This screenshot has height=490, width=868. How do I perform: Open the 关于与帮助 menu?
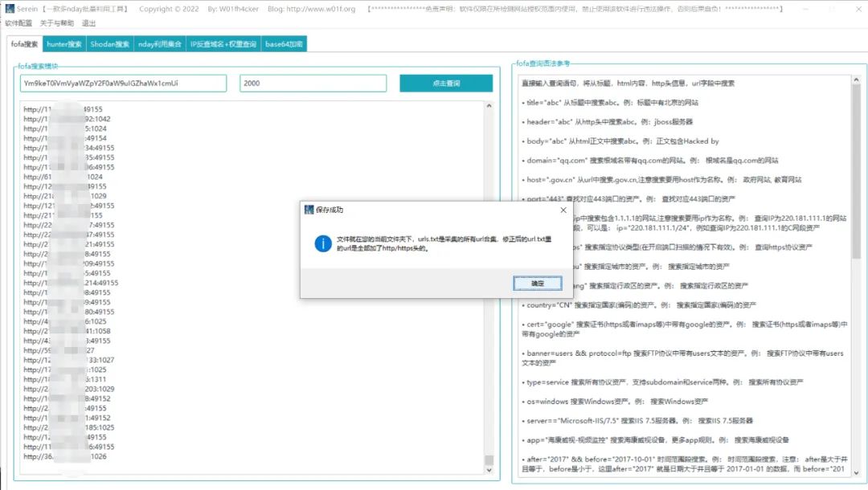pos(56,23)
